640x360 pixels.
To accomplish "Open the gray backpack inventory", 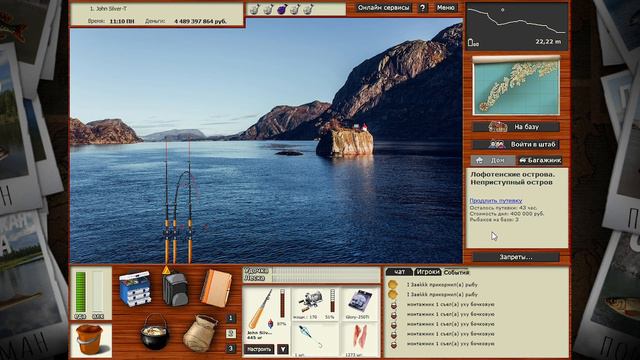I will click(175, 289).
